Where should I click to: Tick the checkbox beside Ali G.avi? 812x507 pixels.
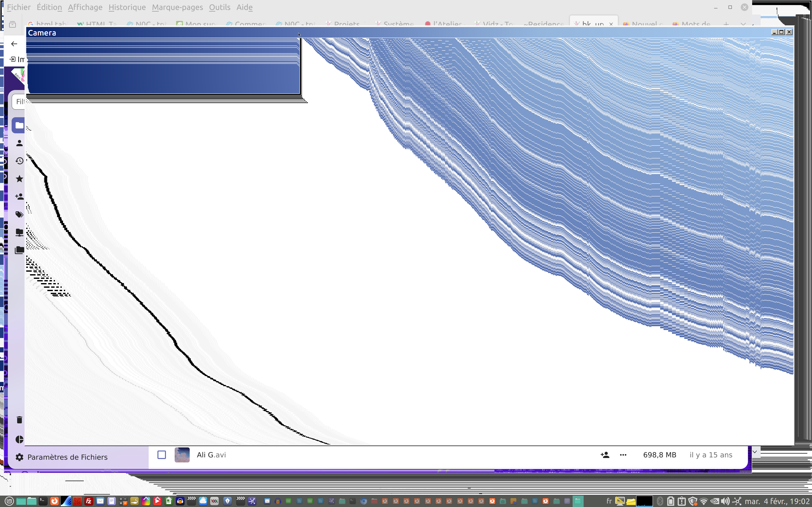click(162, 455)
